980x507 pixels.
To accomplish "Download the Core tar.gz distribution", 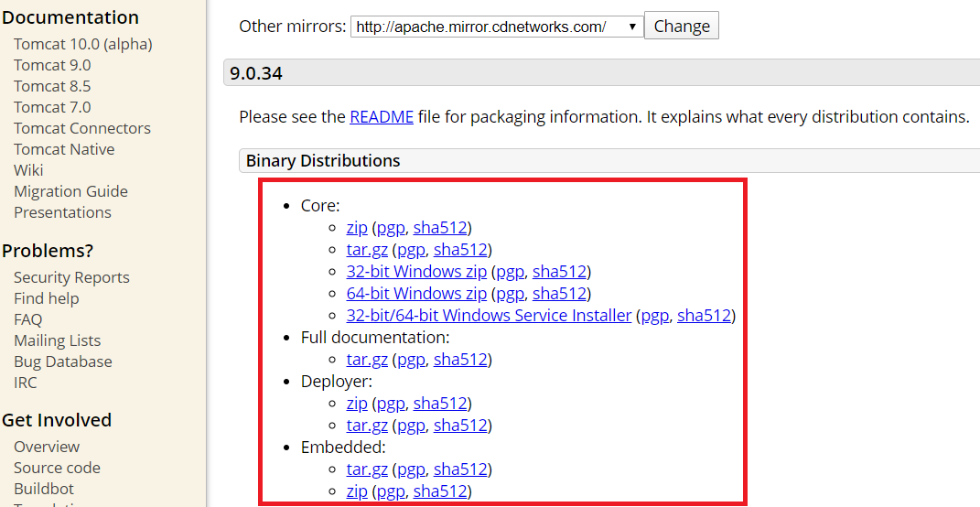I will tap(367, 250).
